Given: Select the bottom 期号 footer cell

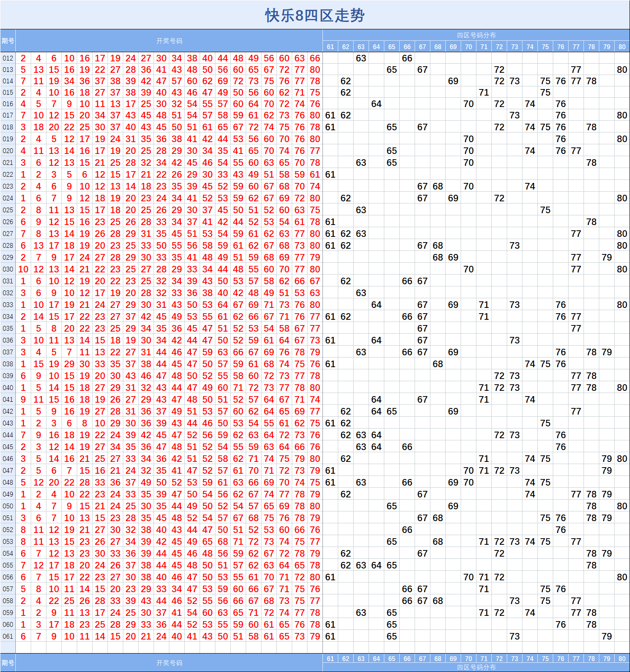Looking at the screenshot, I should [x=8, y=663].
